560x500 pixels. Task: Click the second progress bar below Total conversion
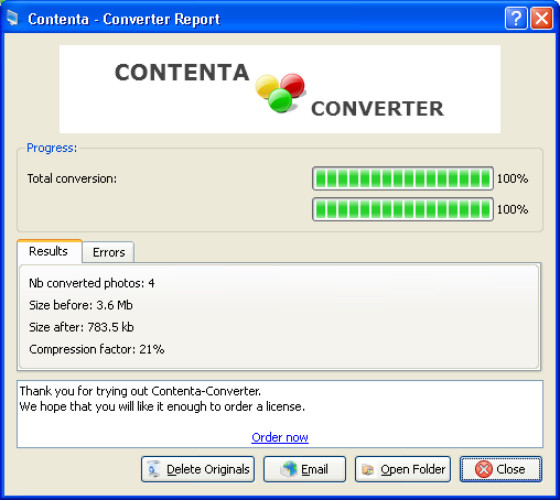(403, 209)
